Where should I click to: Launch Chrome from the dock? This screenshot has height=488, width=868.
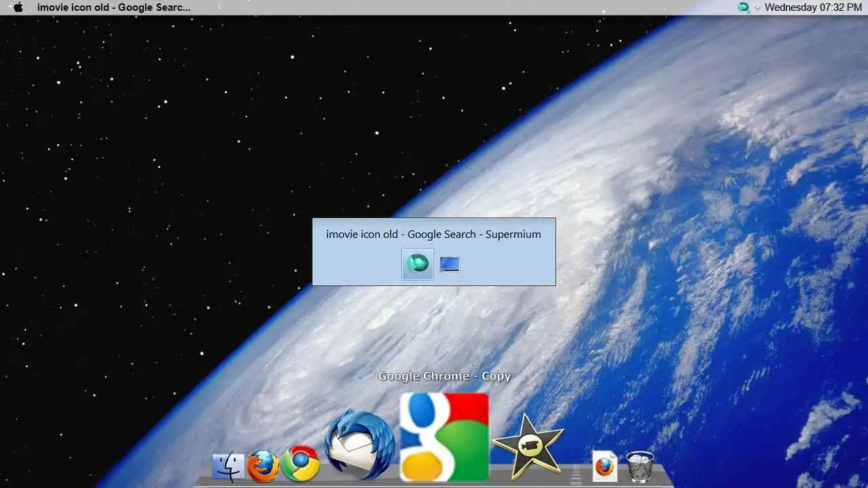(x=300, y=464)
